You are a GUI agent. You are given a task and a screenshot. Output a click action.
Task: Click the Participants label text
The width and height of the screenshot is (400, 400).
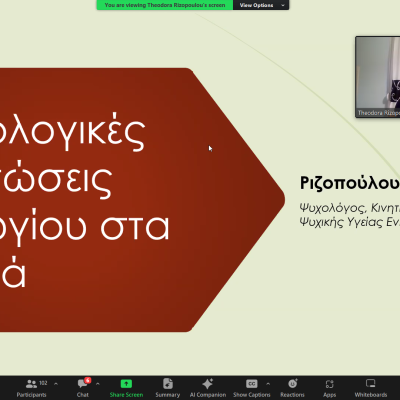(x=31, y=395)
